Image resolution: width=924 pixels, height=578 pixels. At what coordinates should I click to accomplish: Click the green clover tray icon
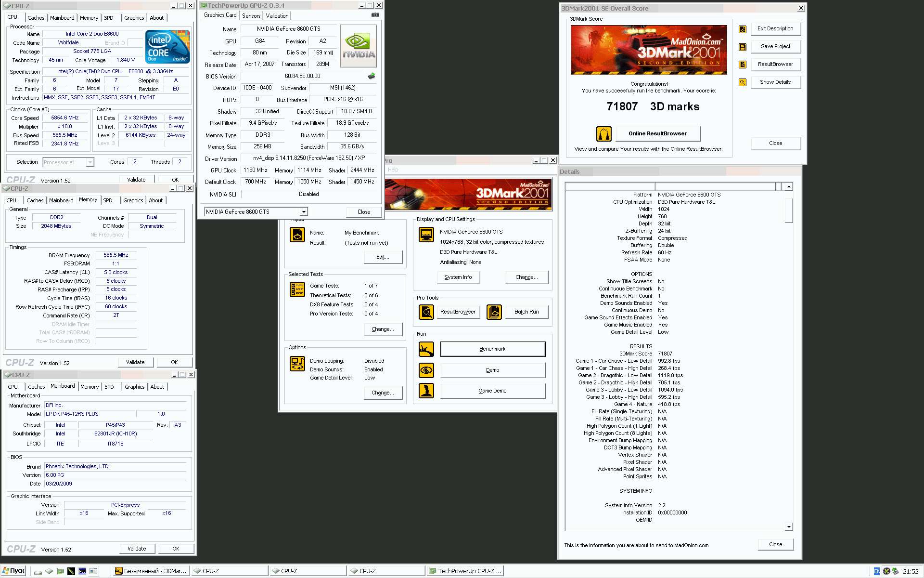(886, 571)
